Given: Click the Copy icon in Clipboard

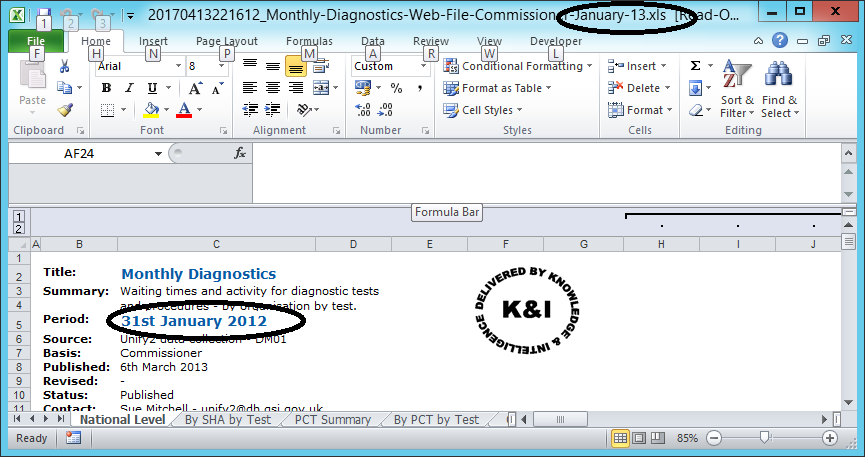Looking at the screenshot, I should click(x=65, y=88).
